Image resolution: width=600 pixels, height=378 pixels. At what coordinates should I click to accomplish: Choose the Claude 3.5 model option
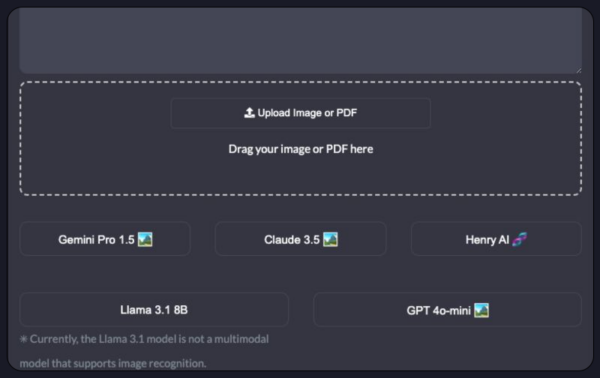pyautogui.click(x=300, y=239)
